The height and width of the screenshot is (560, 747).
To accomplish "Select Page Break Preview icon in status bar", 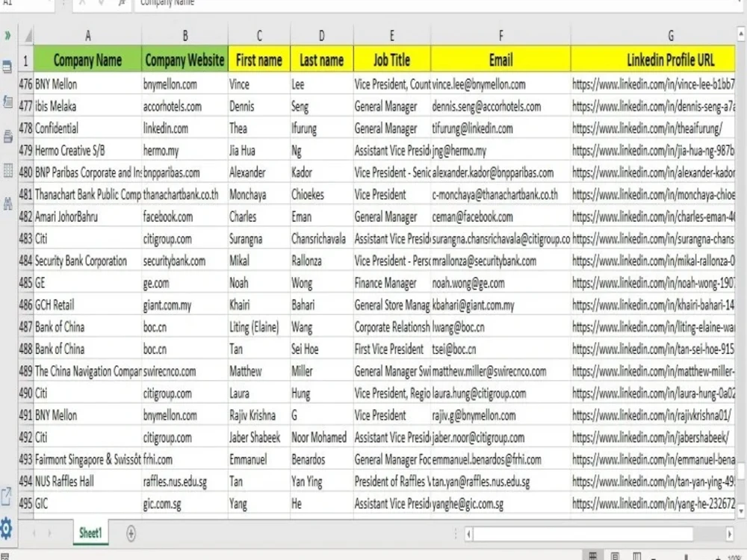I will pyautogui.click(x=636, y=556).
